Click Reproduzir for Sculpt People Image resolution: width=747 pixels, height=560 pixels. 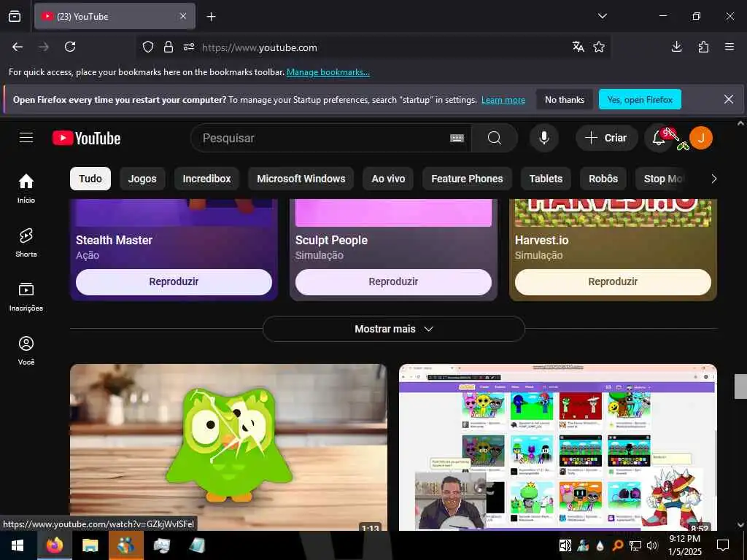pyautogui.click(x=393, y=282)
